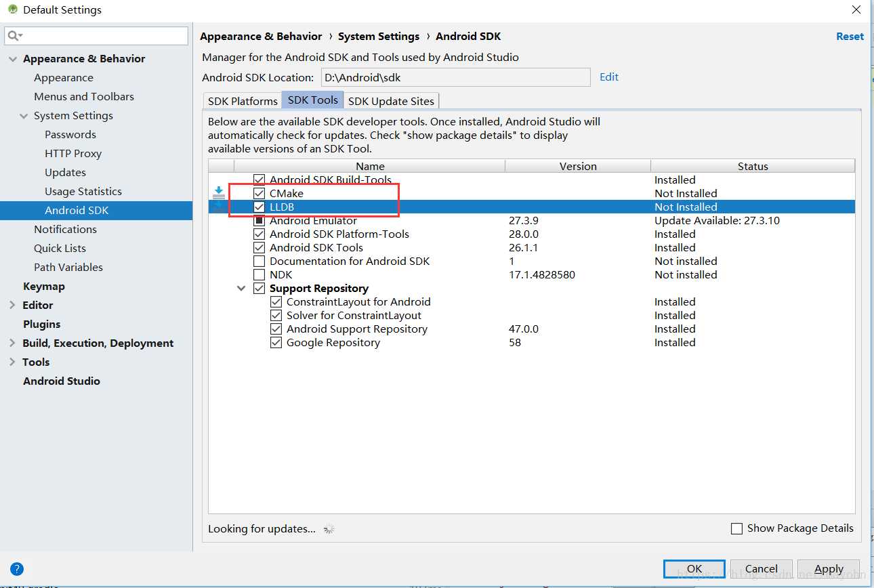The width and height of the screenshot is (874, 588).
Task: Sort by the Name column header
Action: 370,166
